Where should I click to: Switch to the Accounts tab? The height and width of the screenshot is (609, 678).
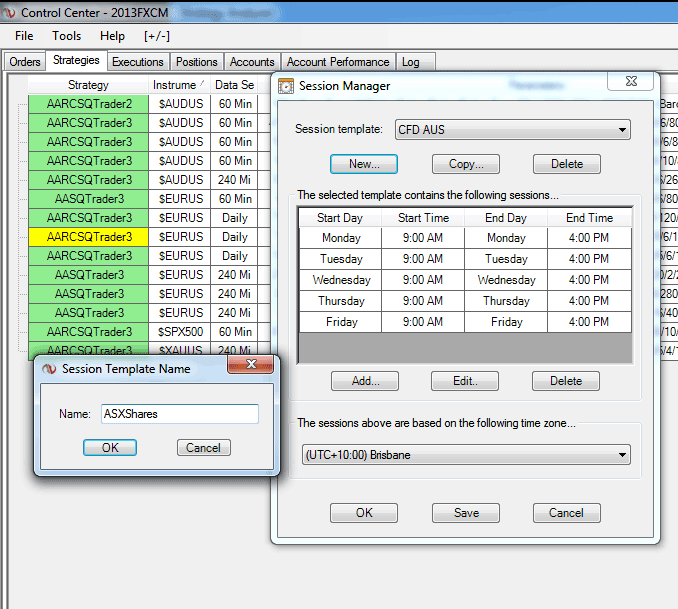(252, 62)
